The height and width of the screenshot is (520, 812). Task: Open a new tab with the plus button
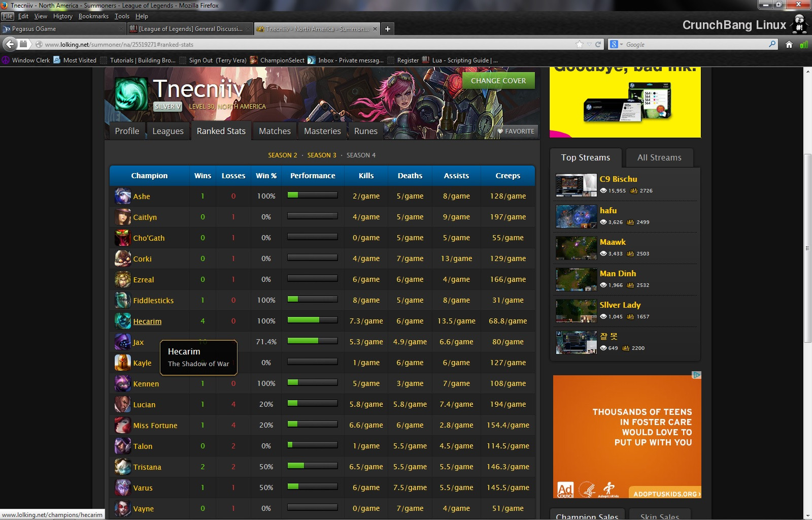pos(388,29)
